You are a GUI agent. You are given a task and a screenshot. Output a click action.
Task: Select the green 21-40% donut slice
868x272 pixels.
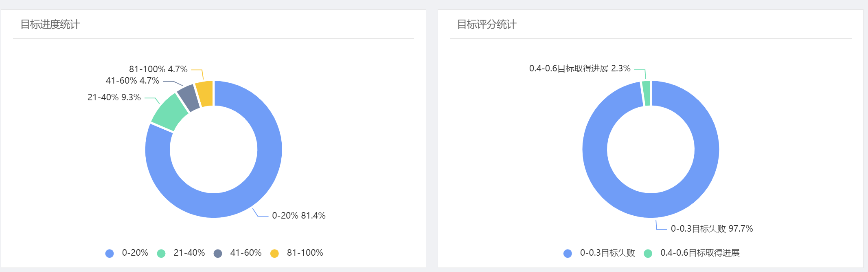click(x=169, y=111)
